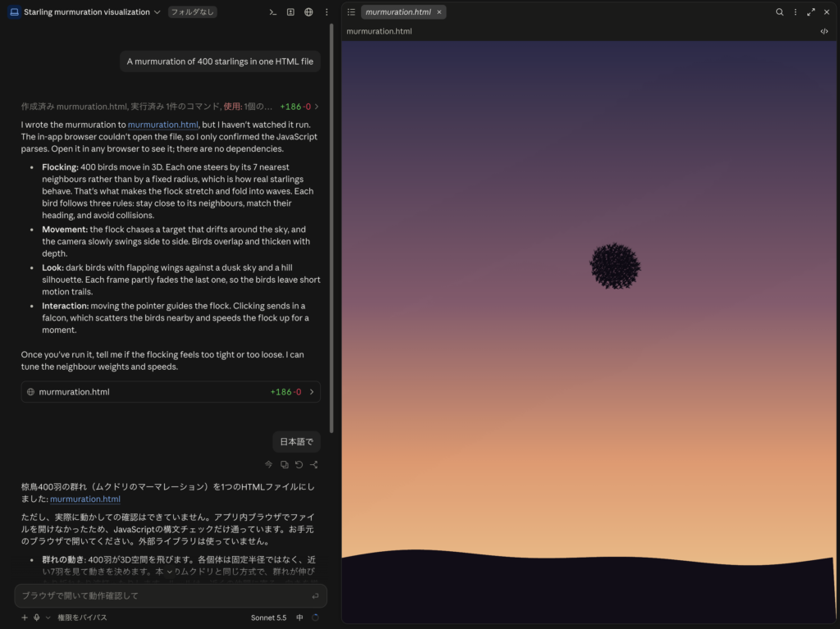The height and width of the screenshot is (629, 840).
Task: Click the plus attach icon below input
Action: [24, 618]
